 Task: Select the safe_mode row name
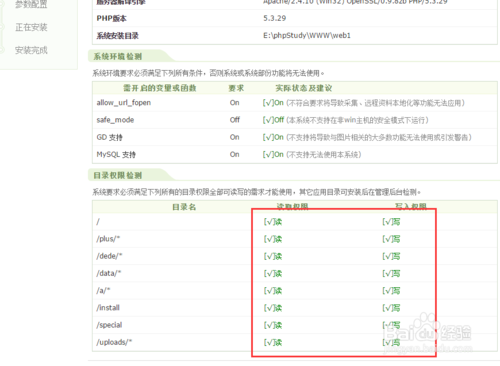click(115, 120)
